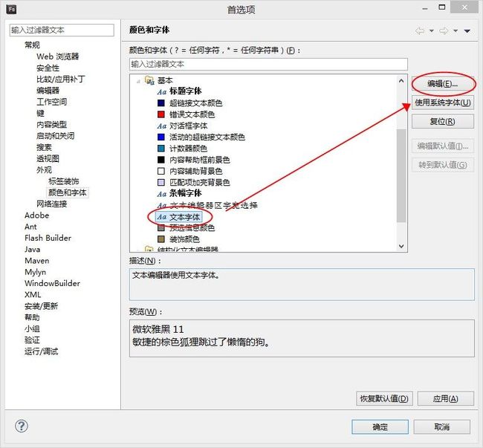Open the preferences view menu triangle
483x448 pixels.
tap(467, 30)
